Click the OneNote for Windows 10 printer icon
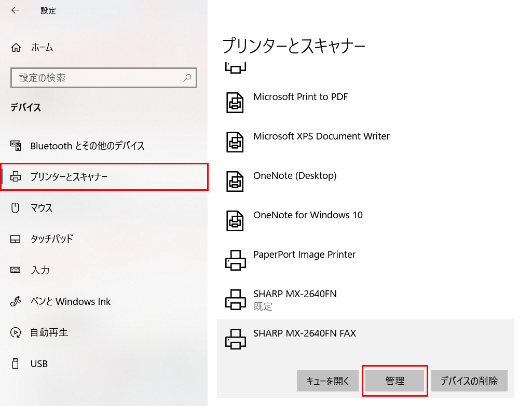The image size is (532, 406). (x=236, y=220)
